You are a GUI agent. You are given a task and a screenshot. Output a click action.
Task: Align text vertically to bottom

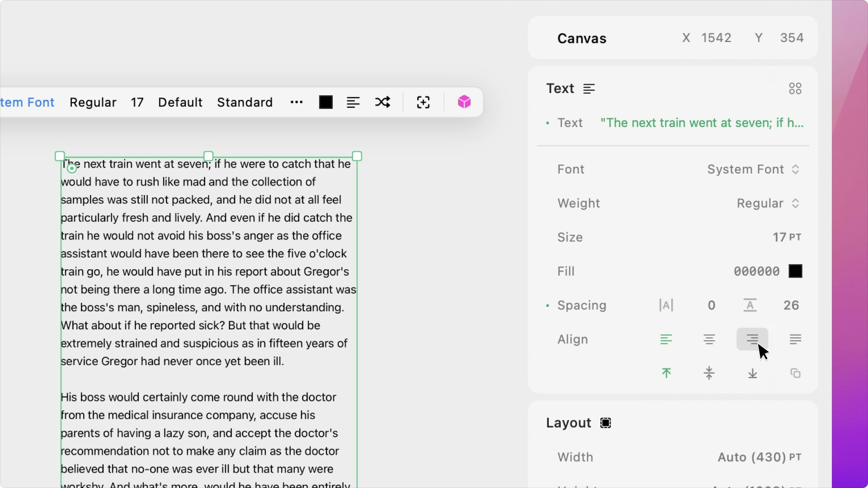click(752, 373)
